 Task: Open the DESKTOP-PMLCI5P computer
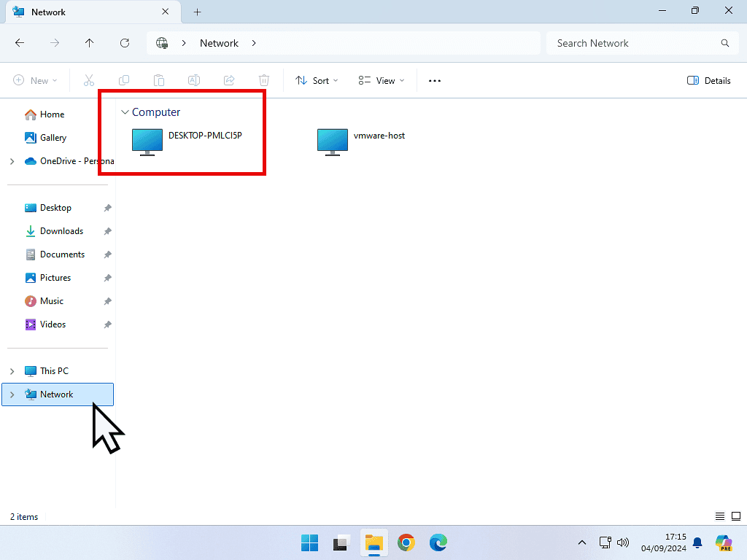[147, 141]
